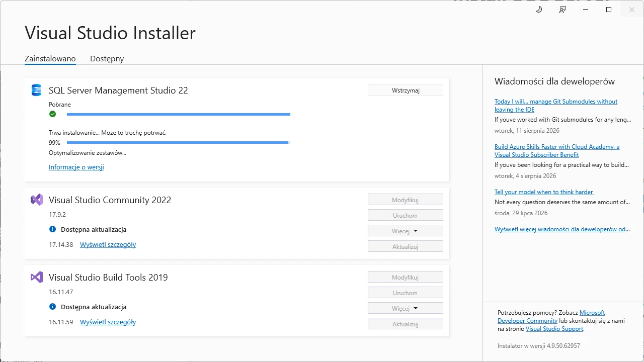644x362 pixels.
Task: Click the 'środa, 29 lipca 2026' date
Action: pyautogui.click(x=521, y=213)
